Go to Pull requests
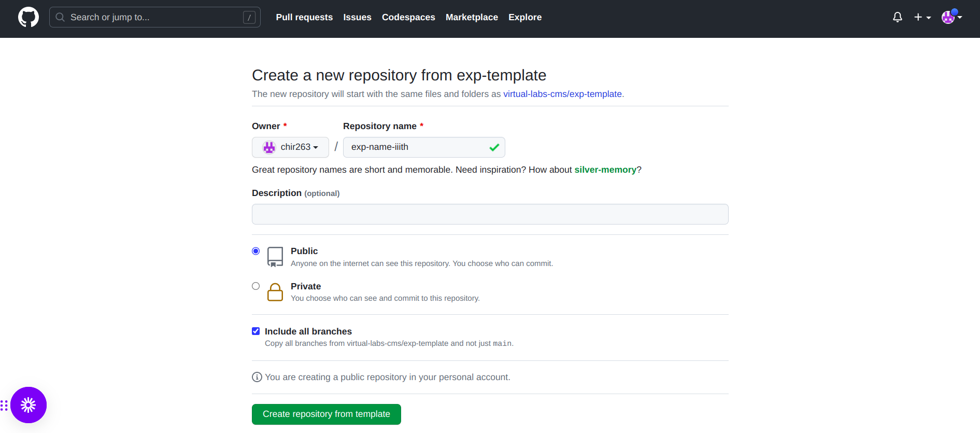Image resolution: width=980 pixels, height=433 pixels. click(304, 17)
